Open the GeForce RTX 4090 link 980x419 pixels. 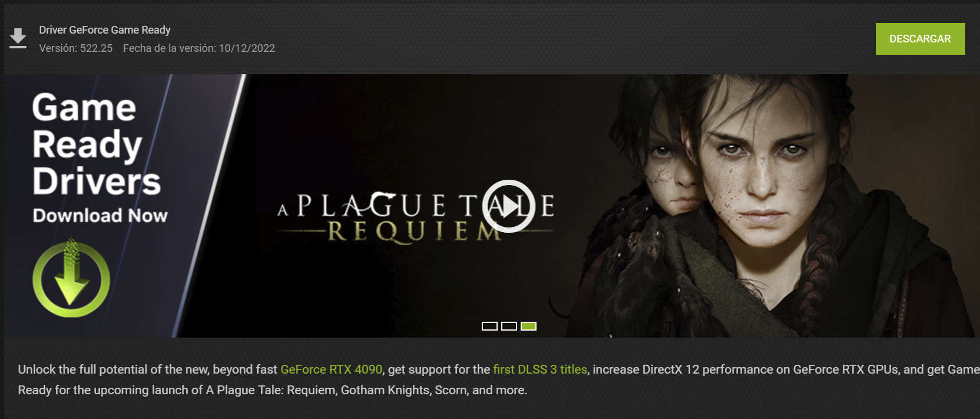pos(331,369)
